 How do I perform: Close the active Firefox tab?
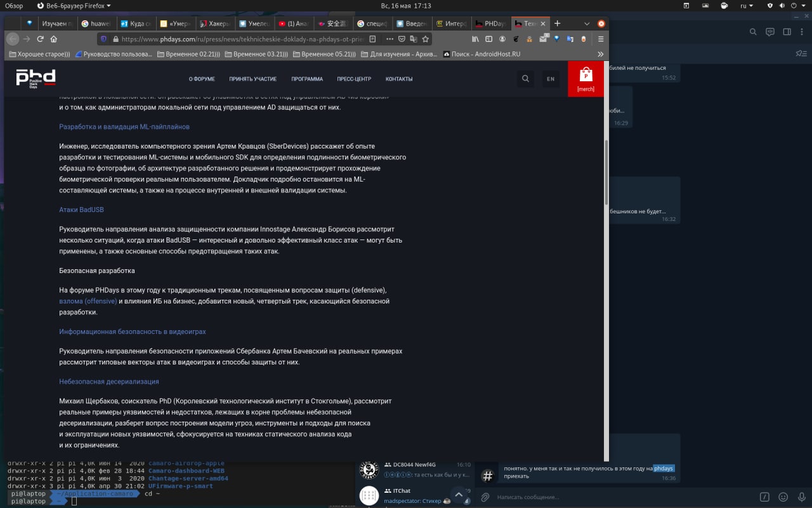tap(542, 23)
